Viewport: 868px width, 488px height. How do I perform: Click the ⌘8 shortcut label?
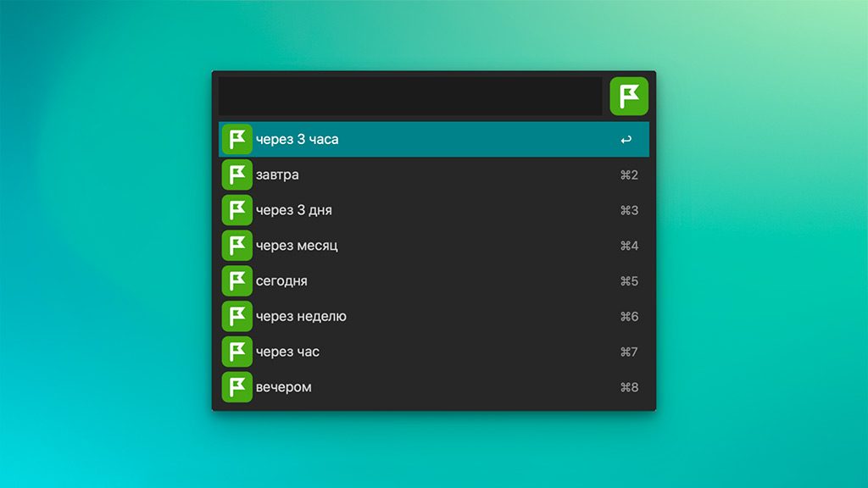coord(630,388)
